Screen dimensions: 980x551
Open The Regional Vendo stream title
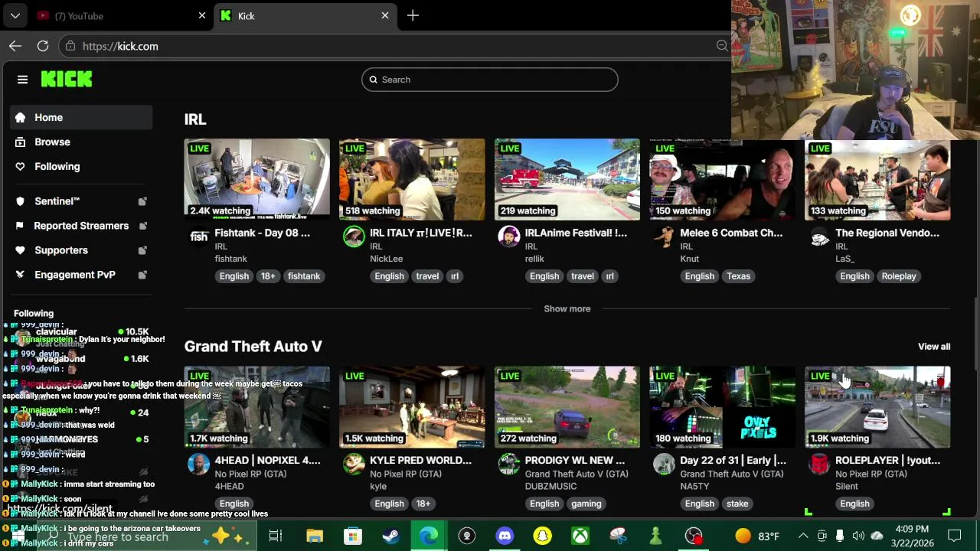tap(887, 233)
